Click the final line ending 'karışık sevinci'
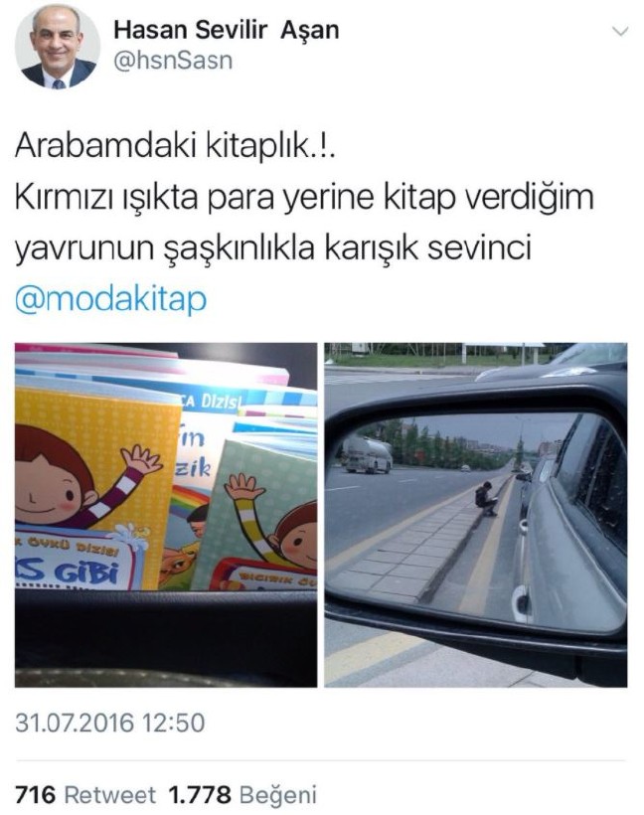Viewport: 644px width, 815px height. [273, 247]
